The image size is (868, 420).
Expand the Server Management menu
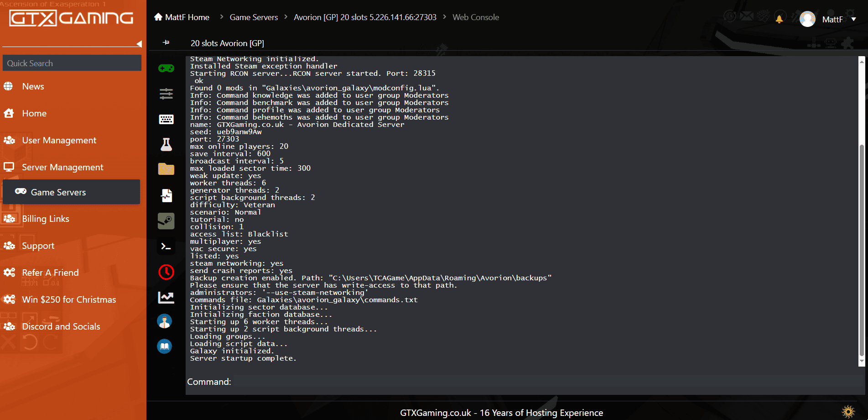tap(62, 167)
